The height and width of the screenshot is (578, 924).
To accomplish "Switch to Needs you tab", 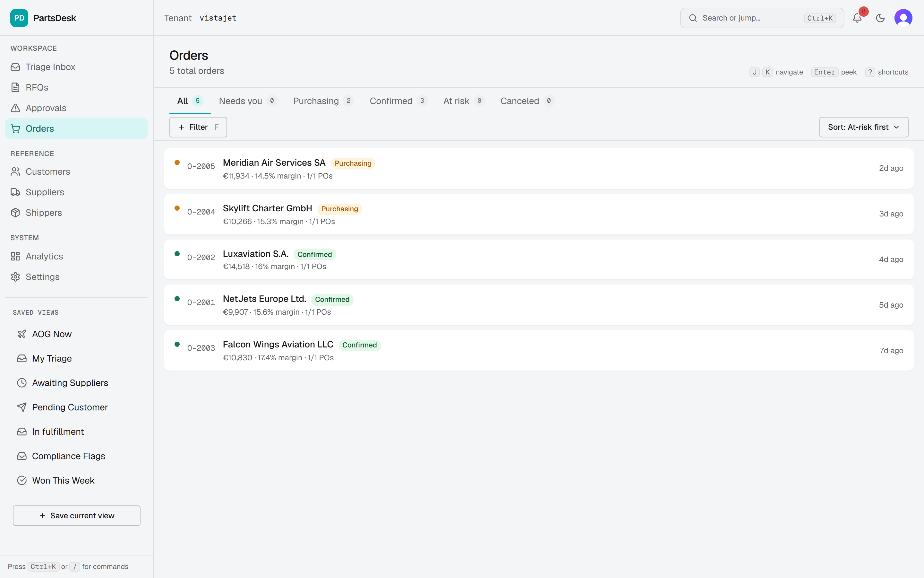I will [x=248, y=101].
